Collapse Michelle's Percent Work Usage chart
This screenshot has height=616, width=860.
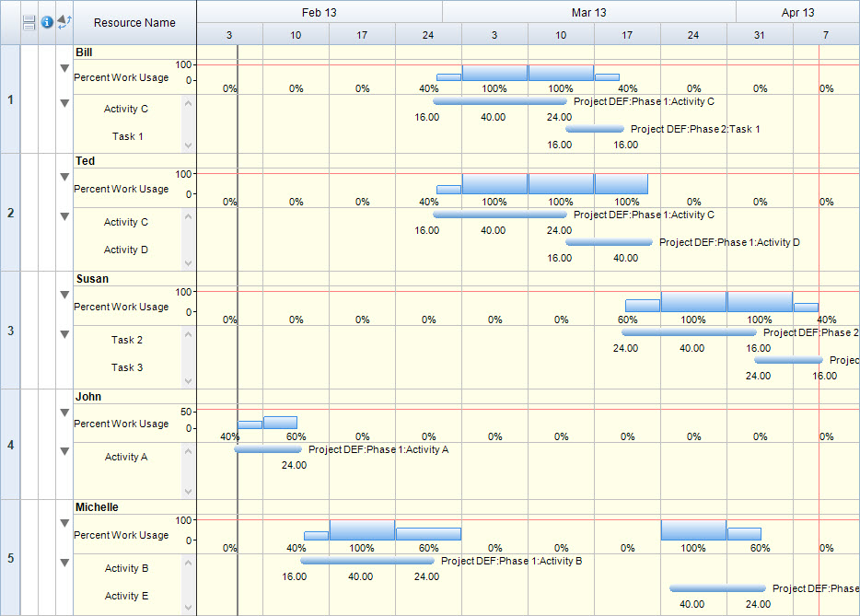[x=64, y=523]
